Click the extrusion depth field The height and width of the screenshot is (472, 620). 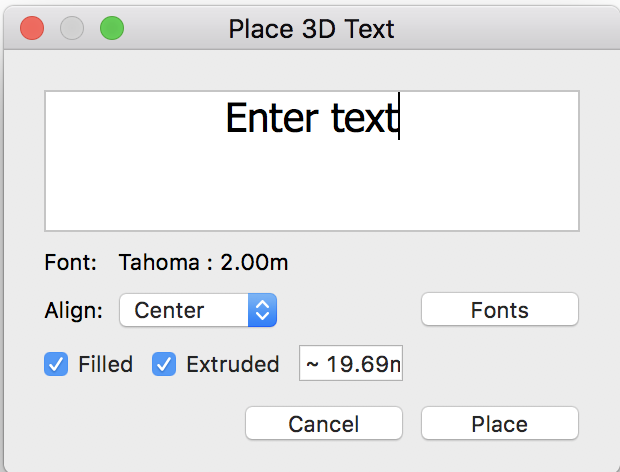(351, 365)
